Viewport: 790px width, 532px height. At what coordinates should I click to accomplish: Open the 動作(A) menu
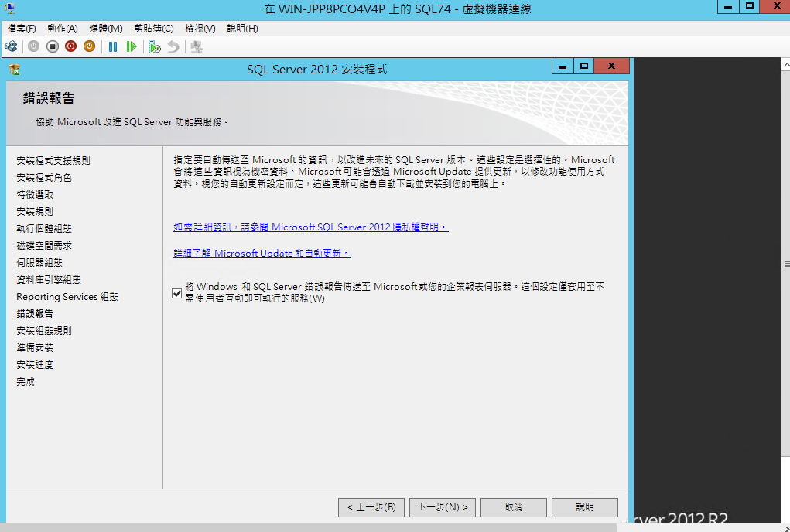point(63,29)
